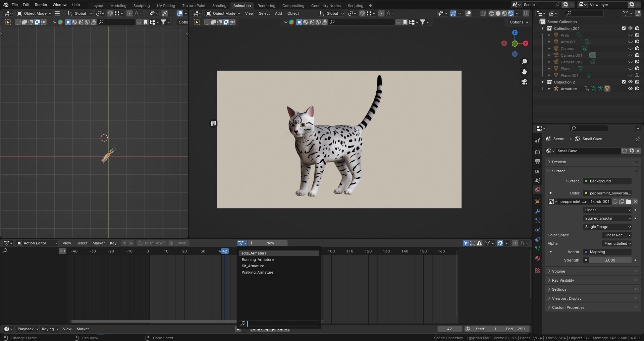644x341 pixels.
Task: Click the zoom magnifier viewport gizmo
Action: pyautogui.click(x=524, y=62)
